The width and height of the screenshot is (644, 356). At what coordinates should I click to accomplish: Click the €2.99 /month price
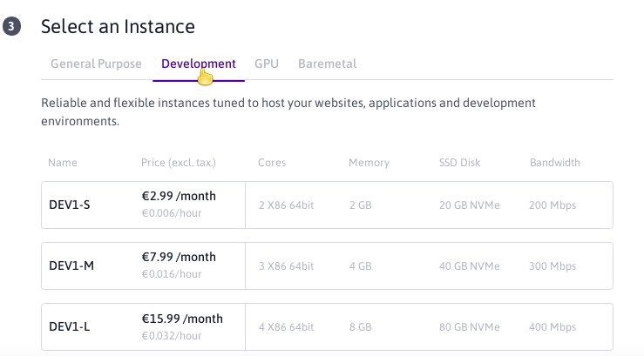(179, 196)
